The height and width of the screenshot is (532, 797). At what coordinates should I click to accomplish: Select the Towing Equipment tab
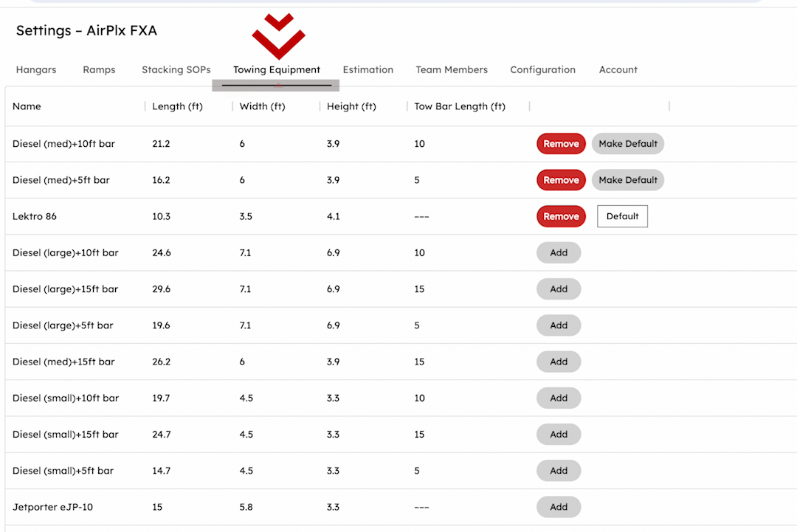coord(277,70)
